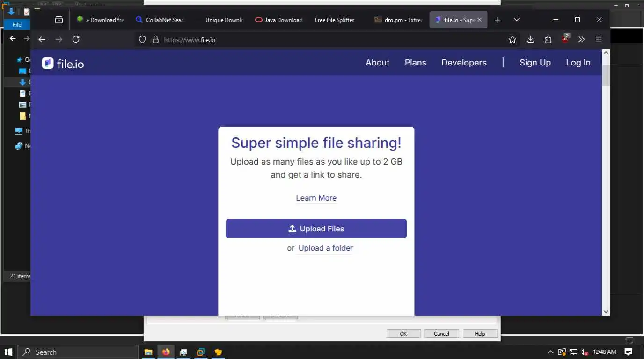Open File menu in Explorer window
Screen dimensions: 644x359
17,25
